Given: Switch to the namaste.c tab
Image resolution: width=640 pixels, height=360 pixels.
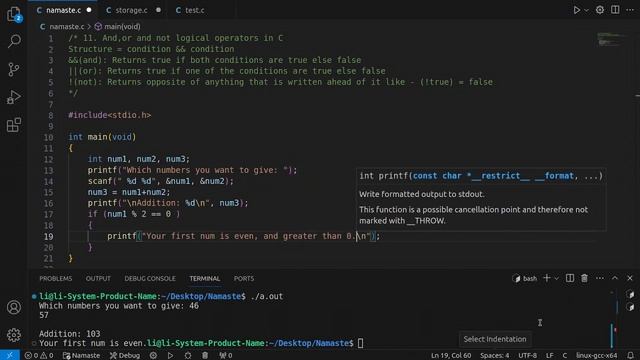Looking at the screenshot, I should (63, 10).
